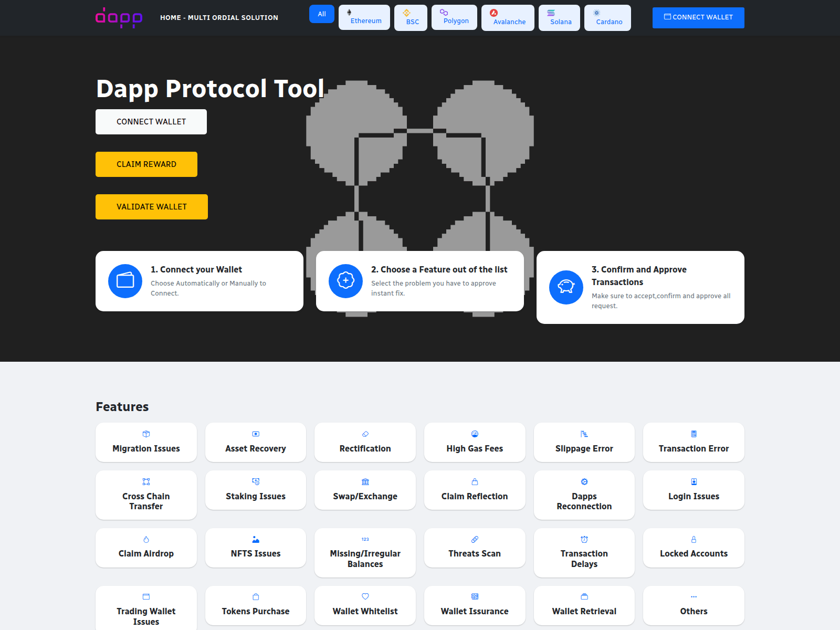Click the VALIDATE WALLET button
Image resolution: width=840 pixels, height=630 pixels.
[x=152, y=207]
